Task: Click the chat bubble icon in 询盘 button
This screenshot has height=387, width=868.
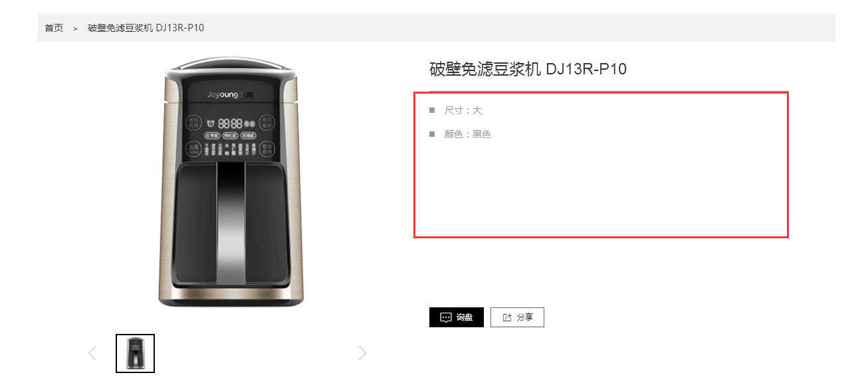Action: coord(446,317)
